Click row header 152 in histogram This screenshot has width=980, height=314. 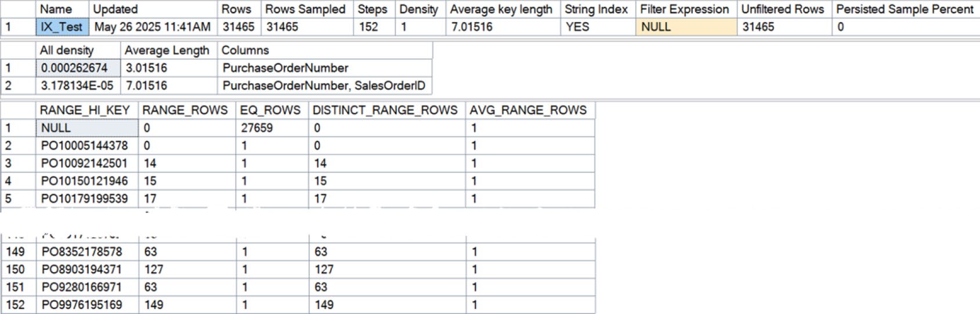coord(18,305)
